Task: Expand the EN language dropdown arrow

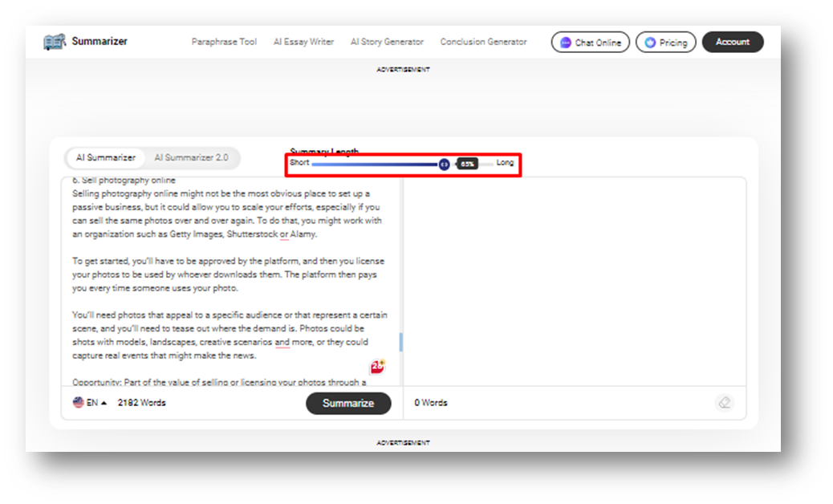Action: (x=104, y=403)
